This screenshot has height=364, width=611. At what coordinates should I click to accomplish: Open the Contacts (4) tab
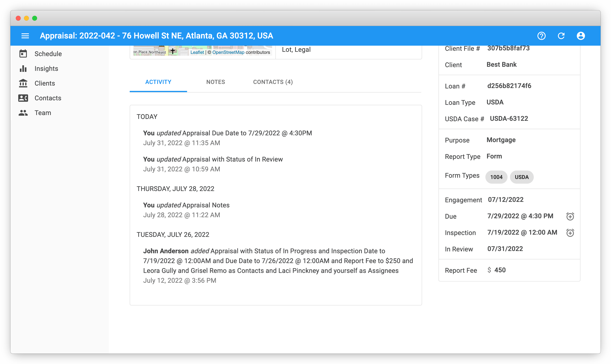(x=273, y=82)
